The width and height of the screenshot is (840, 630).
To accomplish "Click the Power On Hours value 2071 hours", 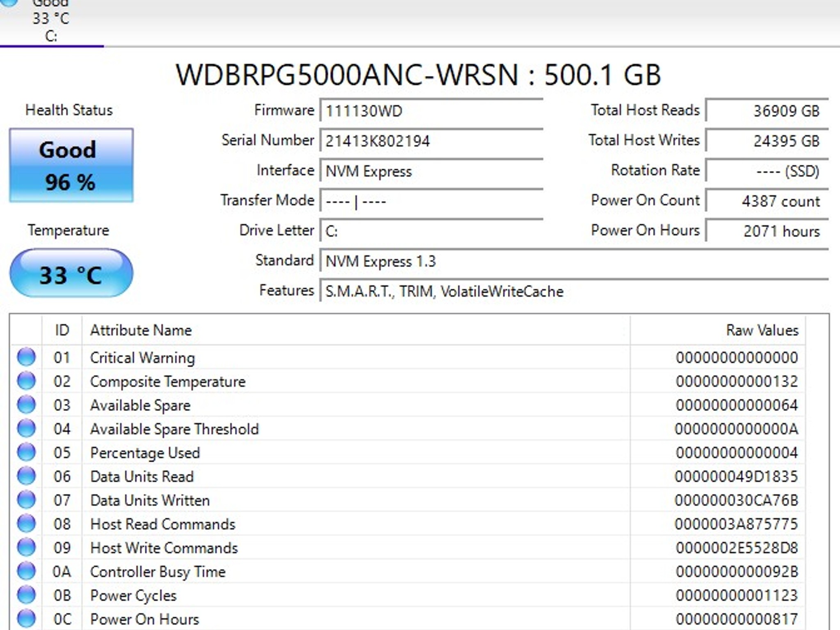I will coord(767,231).
